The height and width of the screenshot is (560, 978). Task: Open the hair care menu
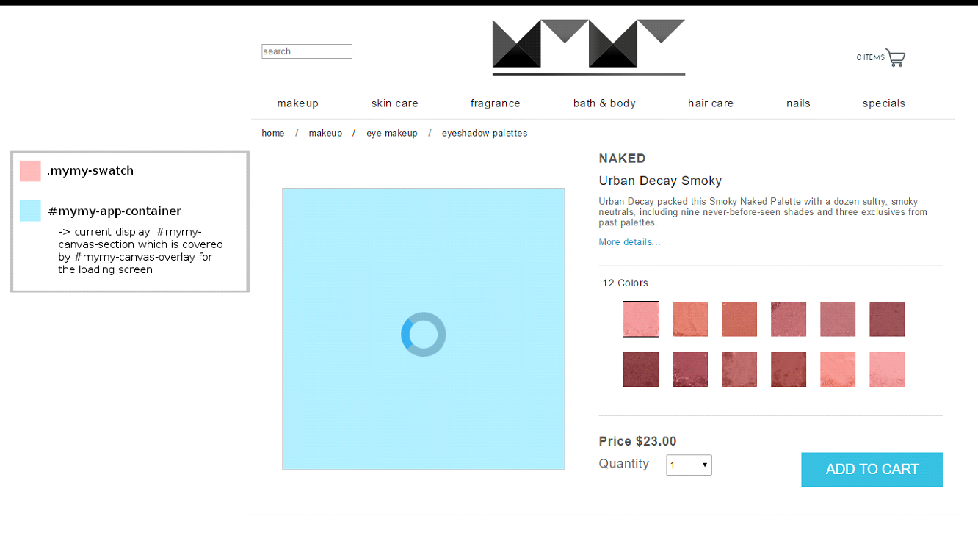tap(711, 103)
